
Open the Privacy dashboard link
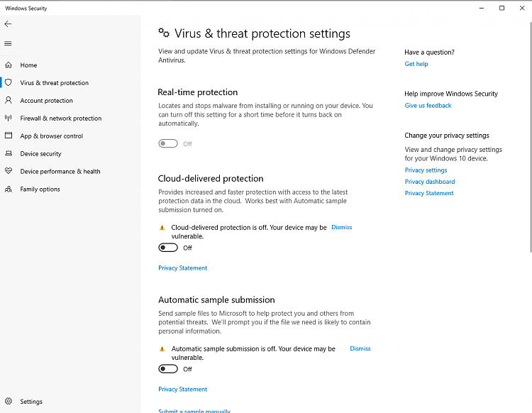coord(430,182)
